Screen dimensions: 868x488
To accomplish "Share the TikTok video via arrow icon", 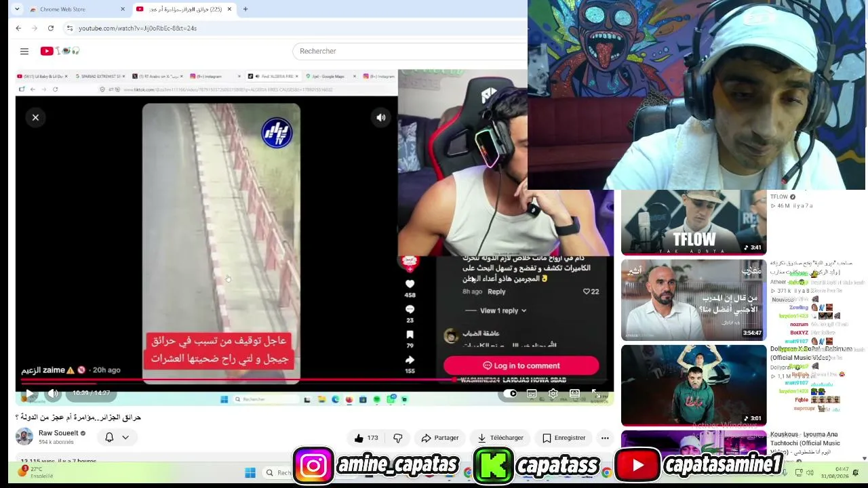I will [x=410, y=360].
